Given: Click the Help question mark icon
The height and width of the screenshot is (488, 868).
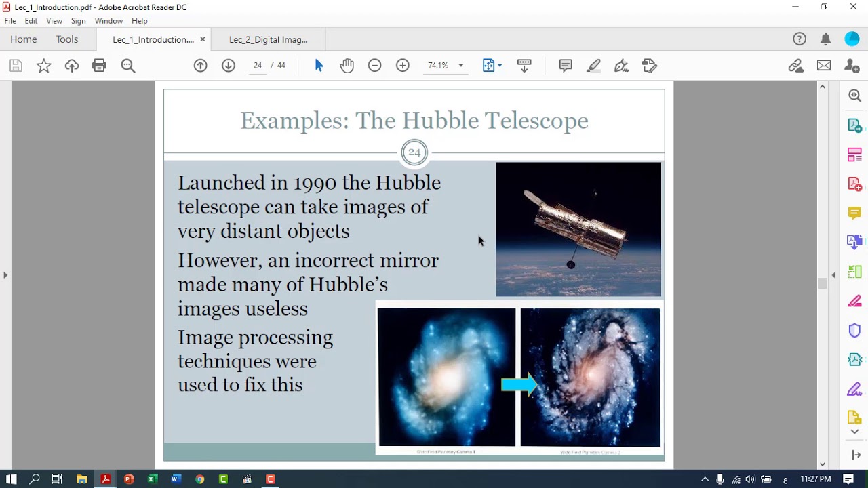Looking at the screenshot, I should (x=800, y=39).
